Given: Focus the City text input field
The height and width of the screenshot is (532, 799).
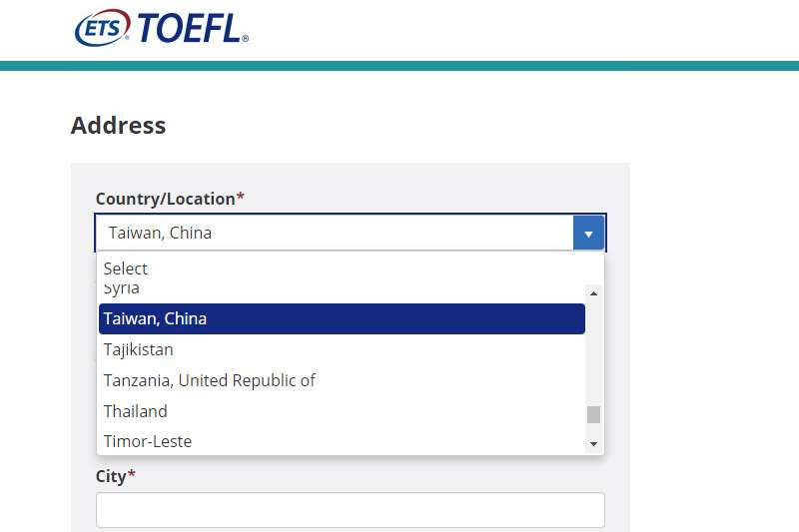Looking at the screenshot, I should pos(351,510).
